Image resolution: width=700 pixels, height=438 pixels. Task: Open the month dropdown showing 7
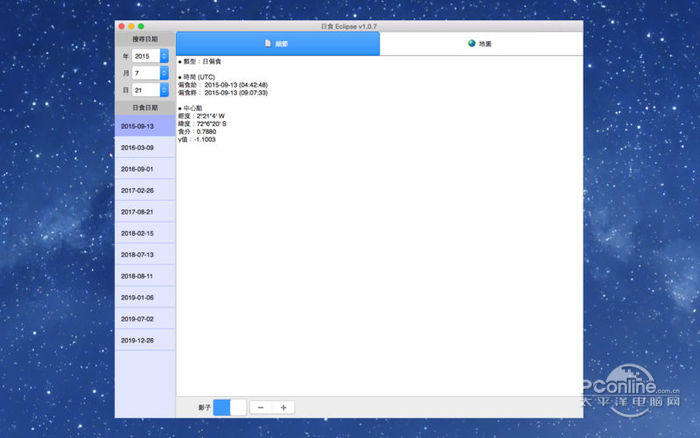(150, 73)
